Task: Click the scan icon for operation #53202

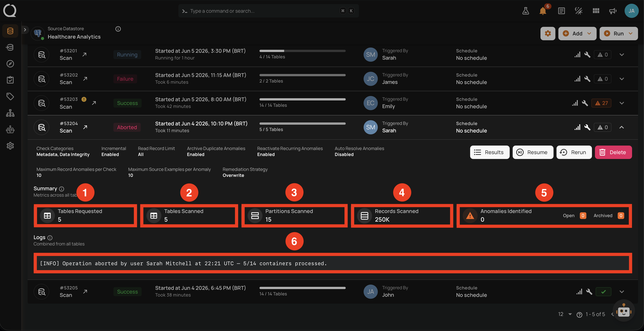Action: (x=41, y=79)
